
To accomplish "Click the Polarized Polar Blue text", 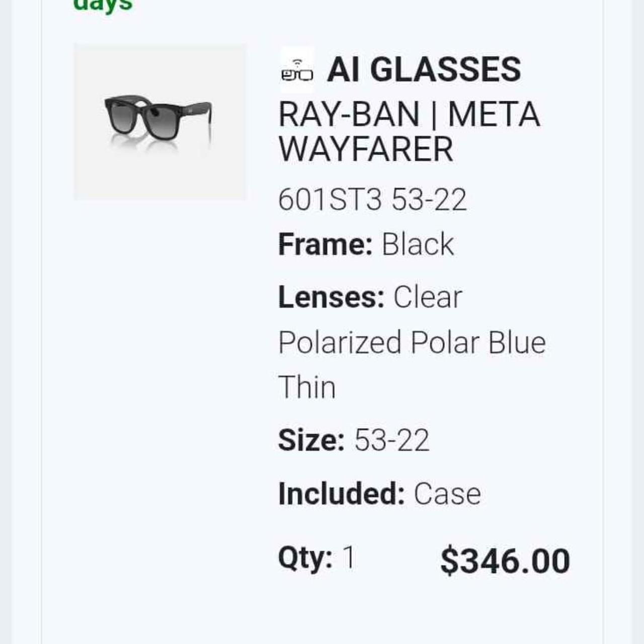I will coord(412,343).
